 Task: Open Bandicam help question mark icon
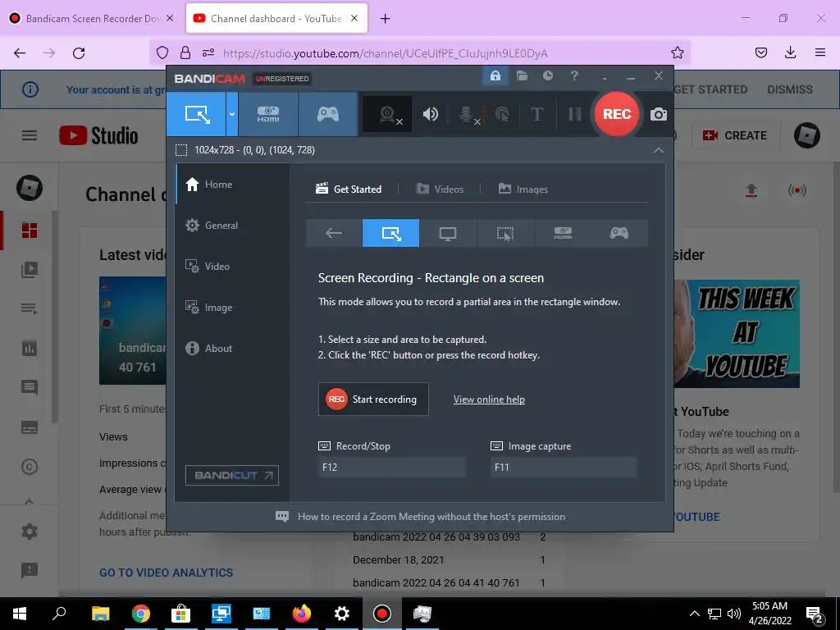574,75
